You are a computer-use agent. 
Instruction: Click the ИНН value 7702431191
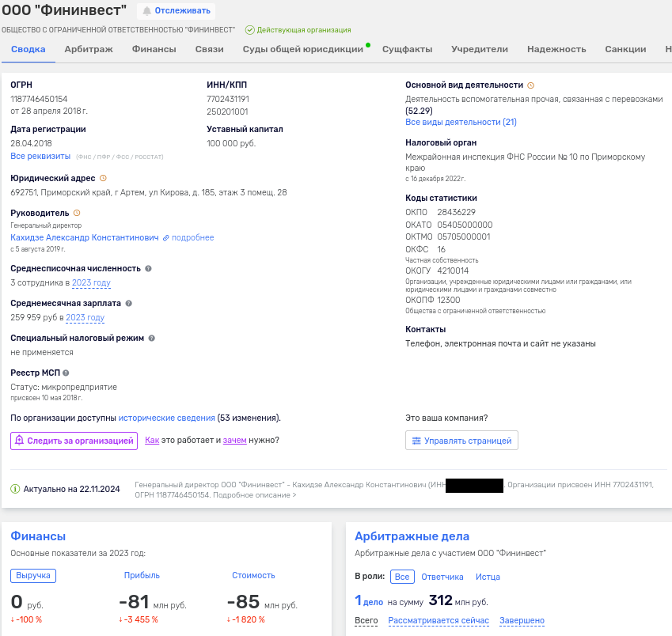click(228, 99)
